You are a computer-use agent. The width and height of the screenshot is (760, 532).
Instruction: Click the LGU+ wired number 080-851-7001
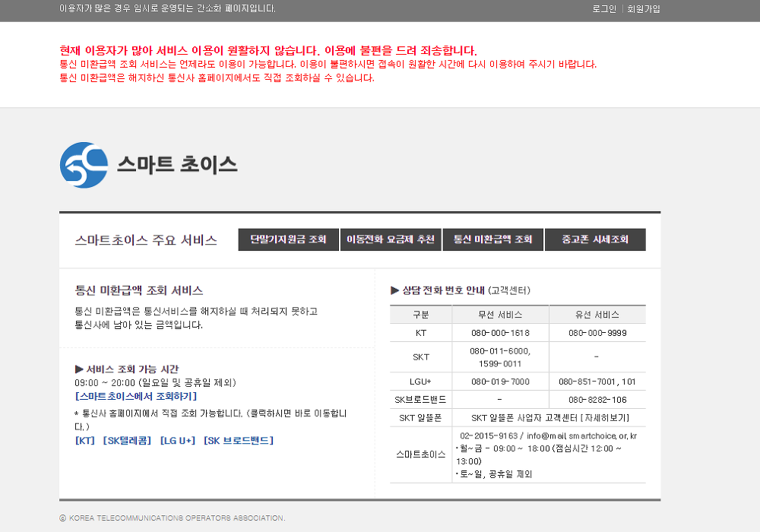(587, 382)
